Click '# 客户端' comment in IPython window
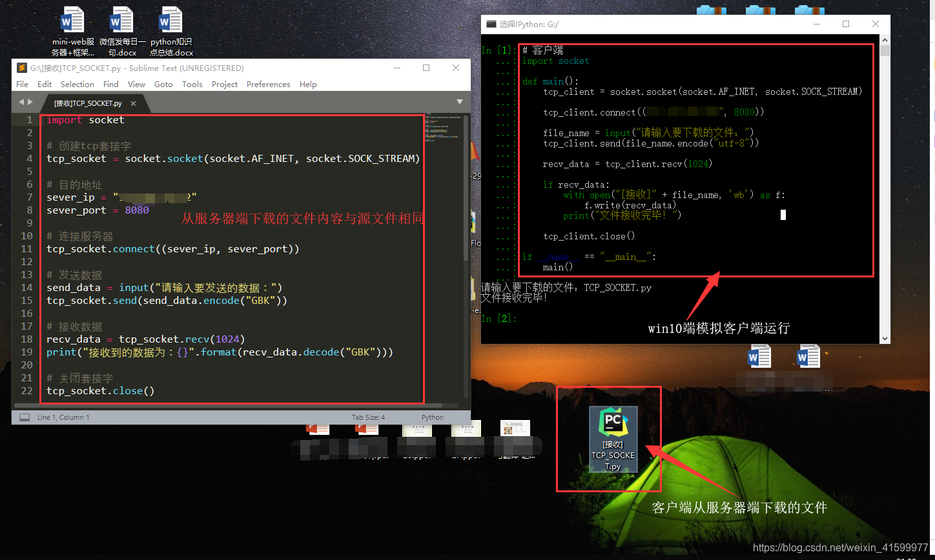The height and width of the screenshot is (560, 935). tap(542, 50)
